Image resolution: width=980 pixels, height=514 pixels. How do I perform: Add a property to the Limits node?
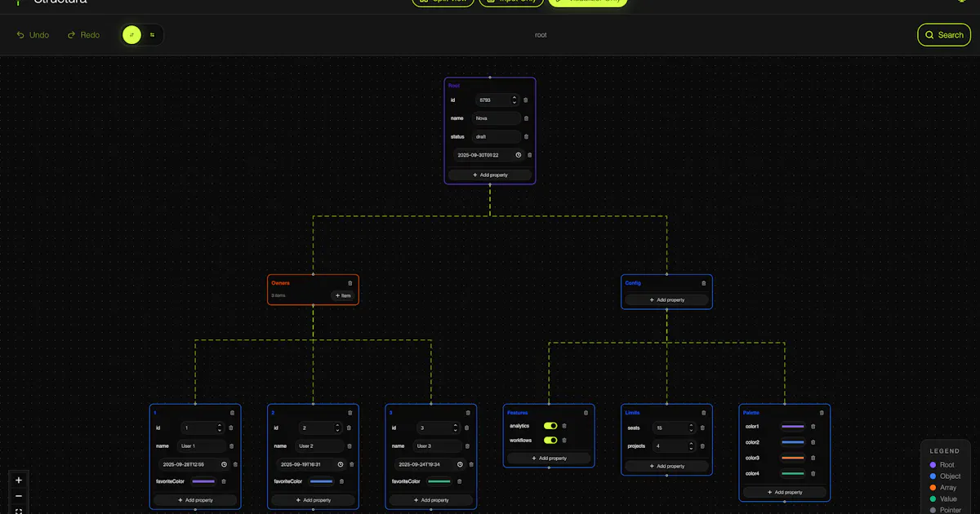[x=666, y=466]
